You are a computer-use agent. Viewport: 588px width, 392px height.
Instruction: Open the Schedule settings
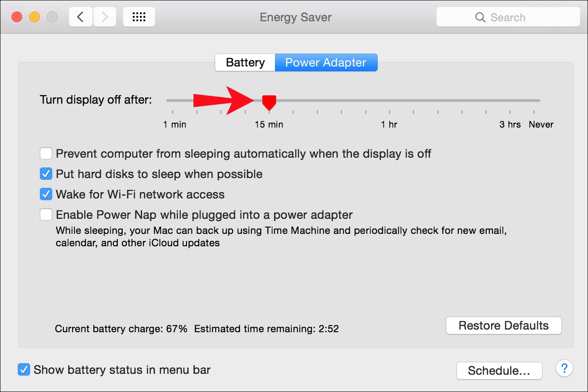[499, 371]
